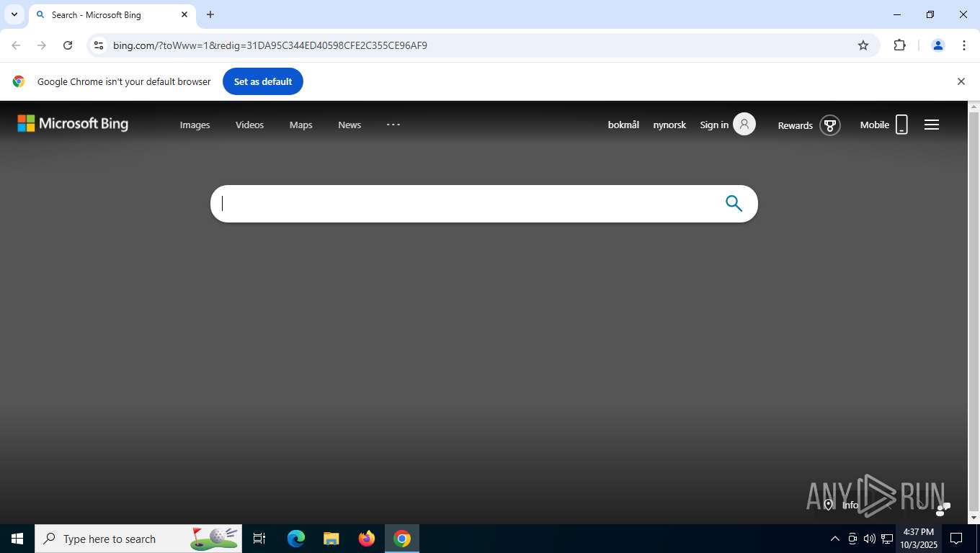
Task: Click the Chrome address bar URL
Action: (270, 45)
